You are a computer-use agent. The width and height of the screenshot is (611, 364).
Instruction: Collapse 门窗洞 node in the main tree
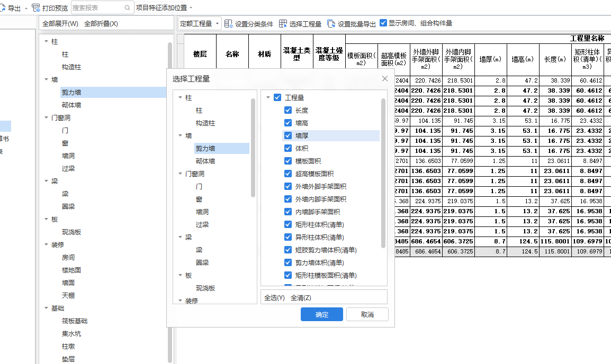[47, 117]
